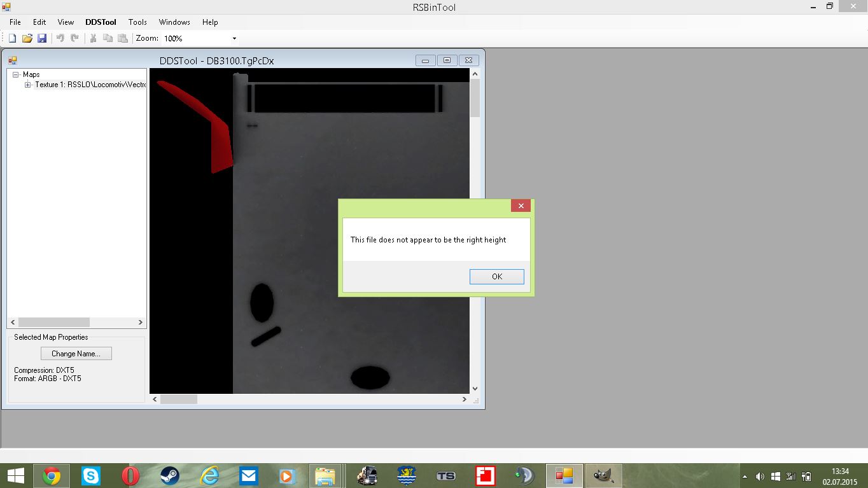Select the Texture 1 tree item
868x488 pixels.
click(x=90, y=85)
